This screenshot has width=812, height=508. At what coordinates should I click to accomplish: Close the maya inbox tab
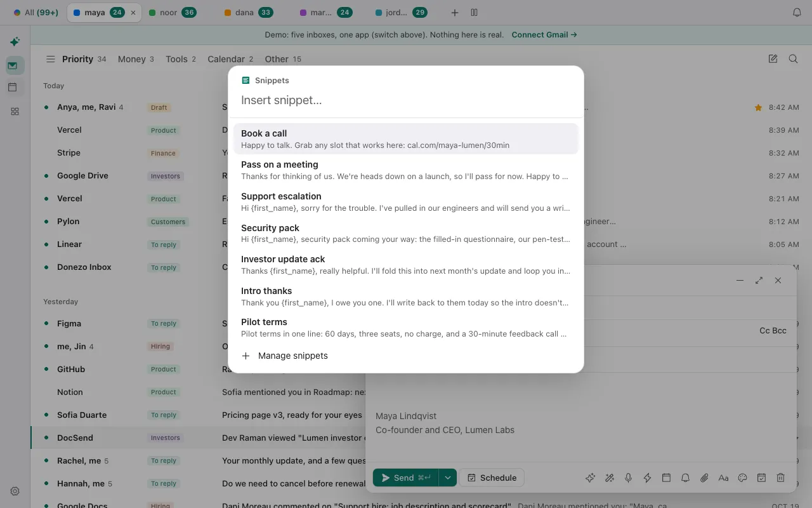click(133, 13)
